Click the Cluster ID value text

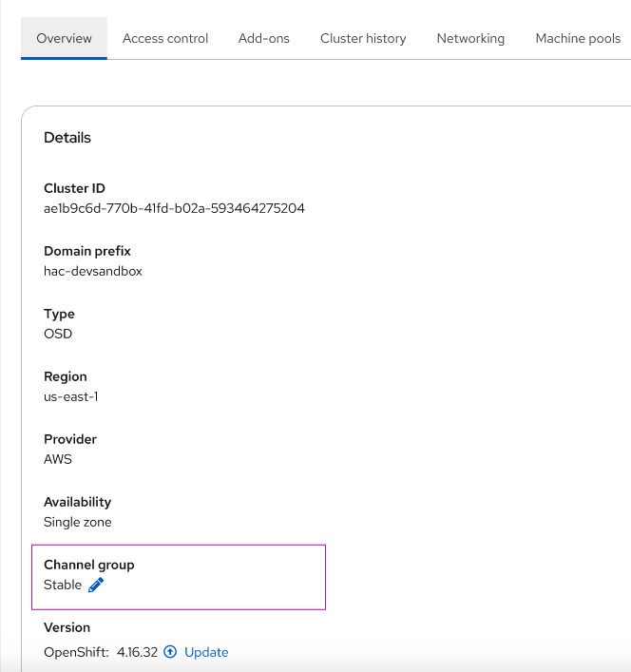[x=174, y=208]
